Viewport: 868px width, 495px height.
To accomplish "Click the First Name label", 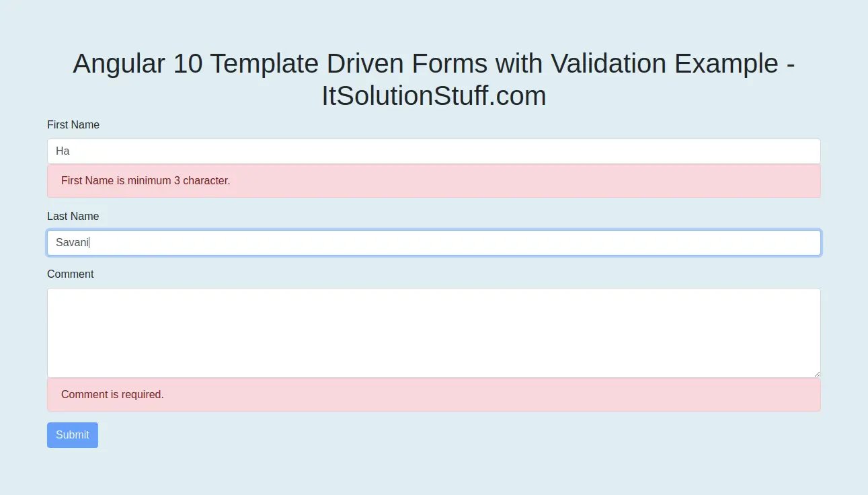I will click(x=73, y=125).
